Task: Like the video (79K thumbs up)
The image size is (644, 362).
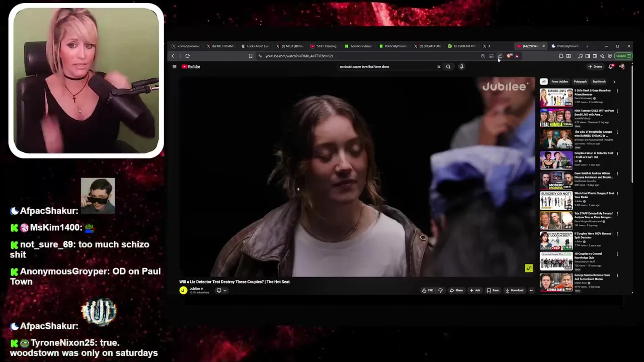Action: point(428,290)
